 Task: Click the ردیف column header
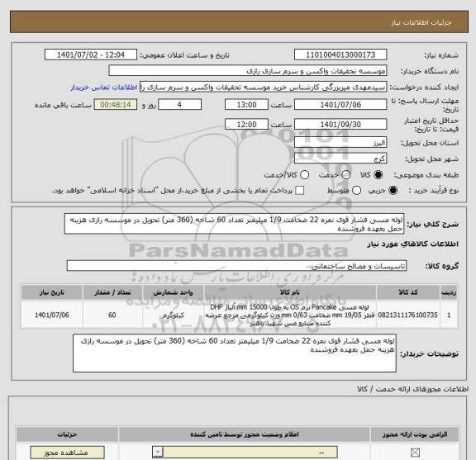pyautogui.click(x=449, y=292)
